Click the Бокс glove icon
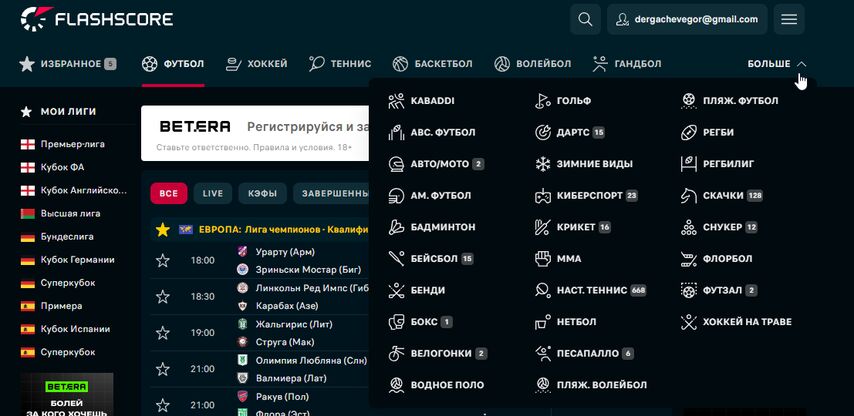 point(396,322)
